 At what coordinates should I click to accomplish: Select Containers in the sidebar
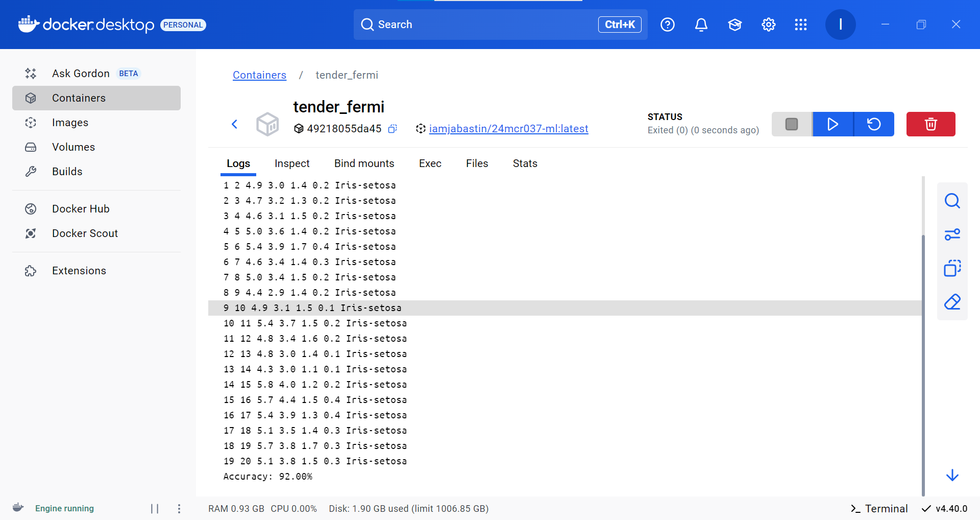click(96, 98)
